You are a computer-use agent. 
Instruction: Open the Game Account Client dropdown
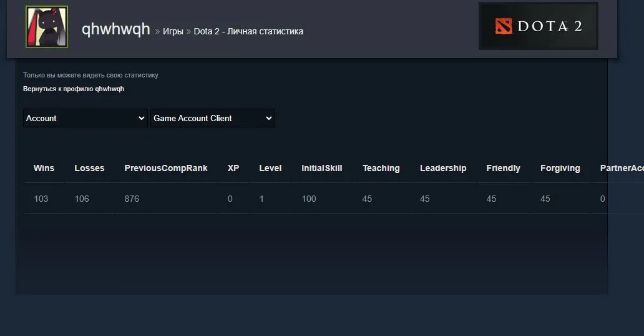(x=213, y=118)
